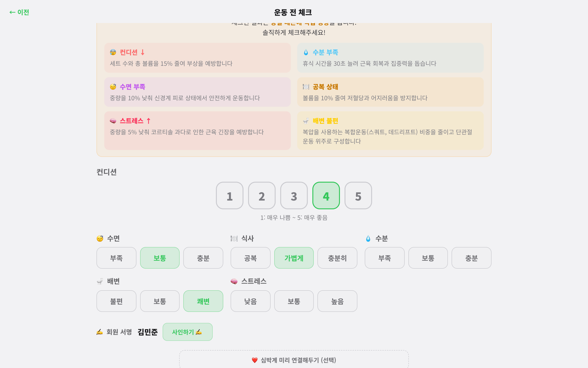Set 스트레스 to 높음

coord(337,301)
